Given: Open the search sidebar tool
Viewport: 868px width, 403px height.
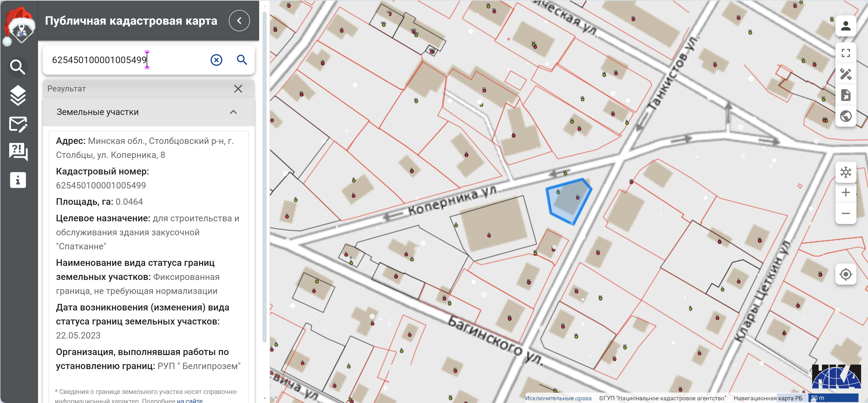Looking at the screenshot, I should point(18,67).
